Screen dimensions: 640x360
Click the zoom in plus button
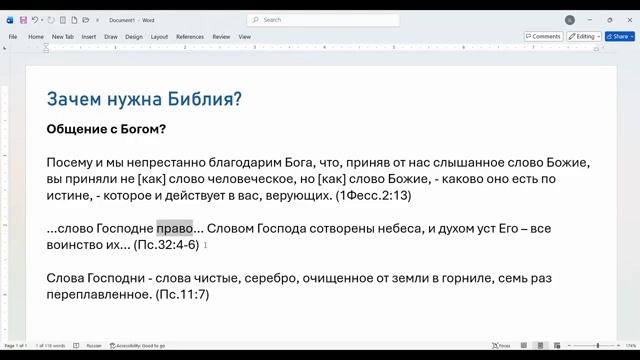(x=618, y=346)
